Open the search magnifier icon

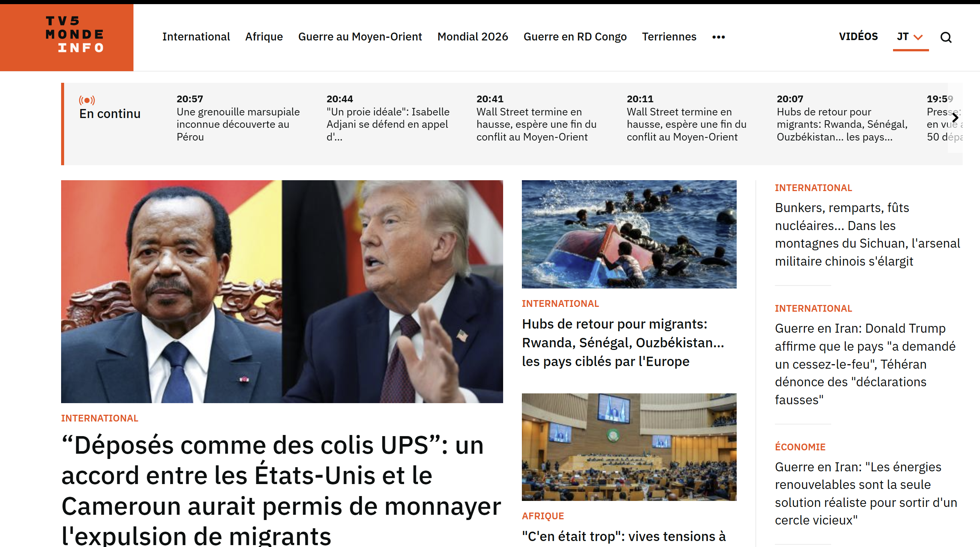946,37
